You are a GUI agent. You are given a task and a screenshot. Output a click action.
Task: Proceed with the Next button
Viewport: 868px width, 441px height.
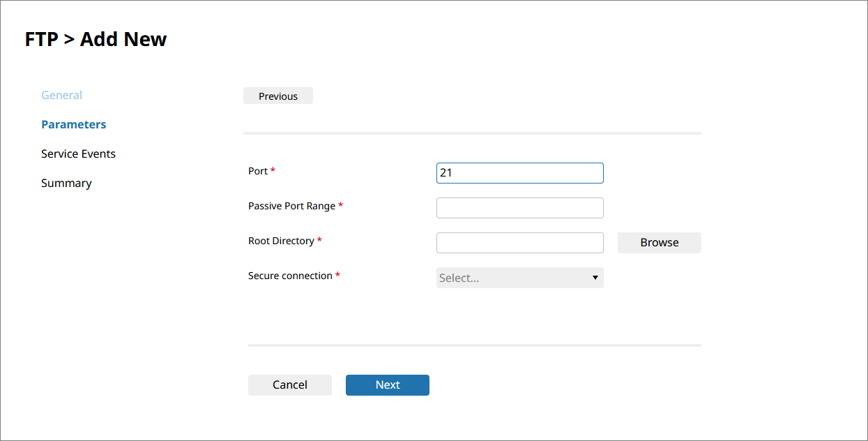point(387,385)
